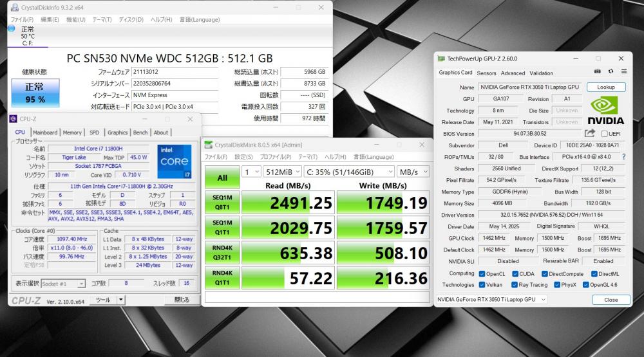
Task: Click the ツール button in CPU-Z
Action: tap(103, 300)
